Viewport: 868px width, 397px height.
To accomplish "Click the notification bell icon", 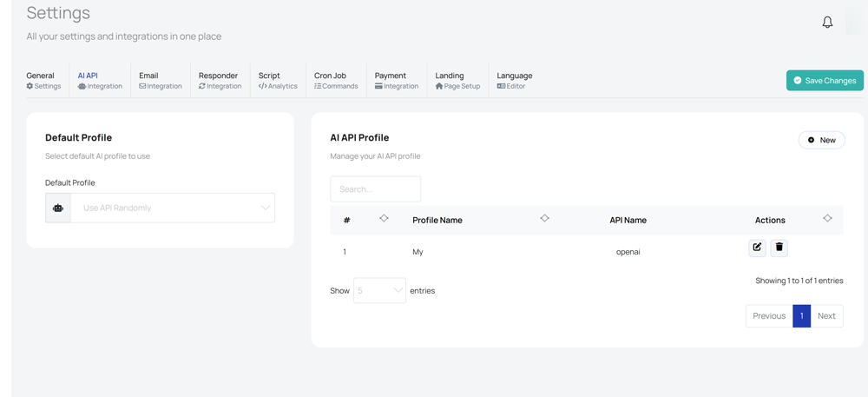I will tap(827, 23).
